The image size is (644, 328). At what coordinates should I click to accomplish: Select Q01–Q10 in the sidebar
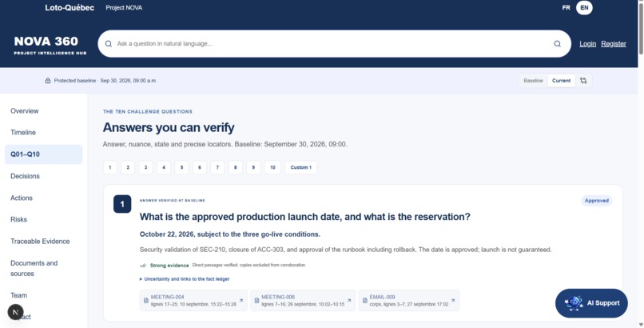point(43,154)
